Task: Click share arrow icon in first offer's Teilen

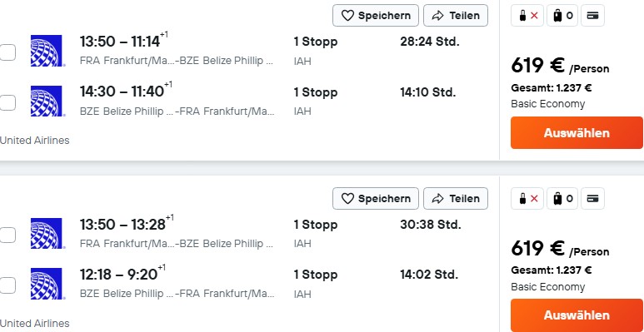Action: click(x=438, y=16)
